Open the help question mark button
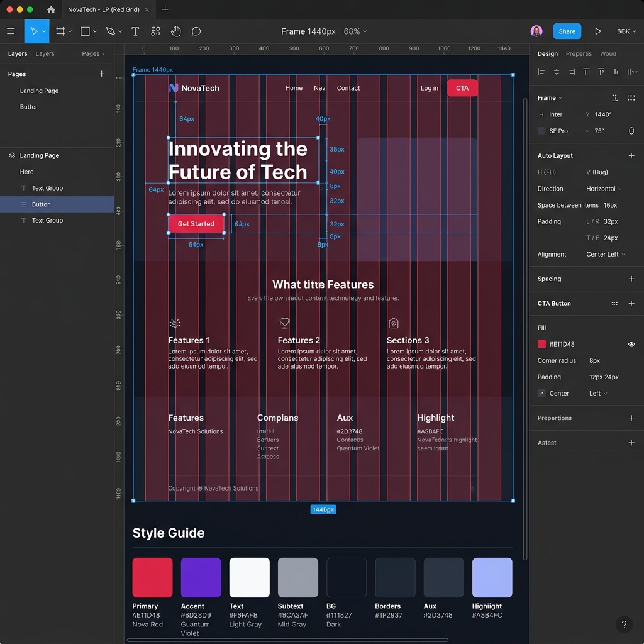Screen dimensions: 644x644 (x=624, y=625)
